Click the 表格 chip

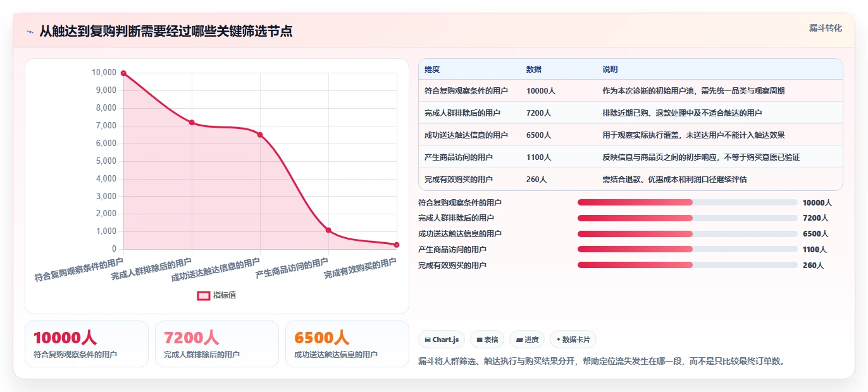487,340
